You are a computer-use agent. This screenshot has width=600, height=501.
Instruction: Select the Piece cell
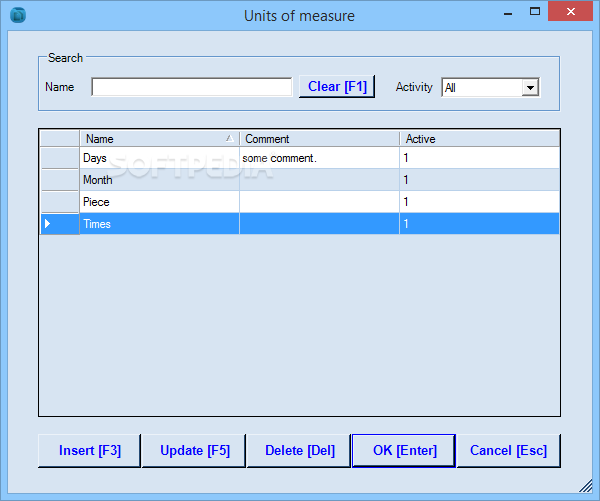[x=160, y=202]
